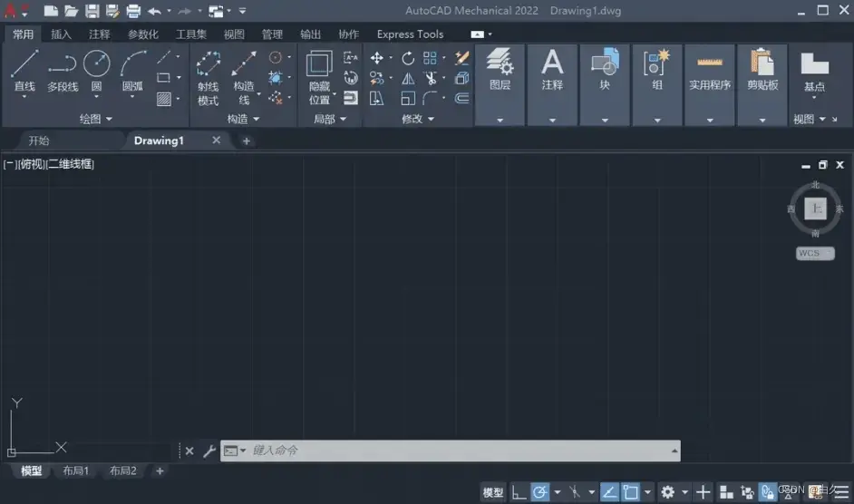Open command history arrow in command line
Screen dimensions: 854x504
pos(674,451)
